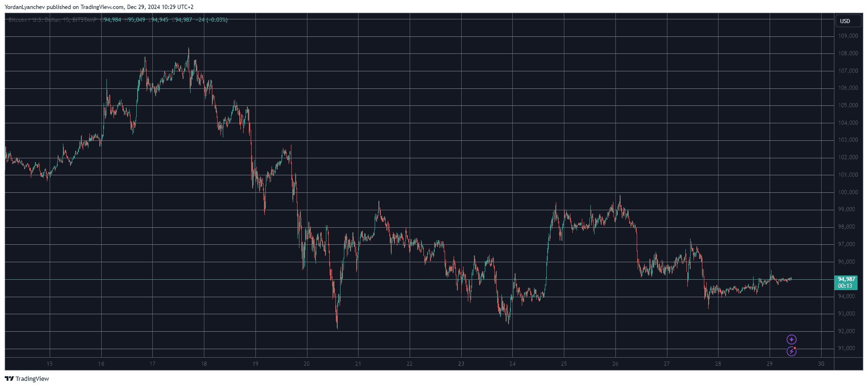Image resolution: width=868 pixels, height=387 pixels.
Task: Click date 28 on the time axis
Action: pyautogui.click(x=718, y=364)
